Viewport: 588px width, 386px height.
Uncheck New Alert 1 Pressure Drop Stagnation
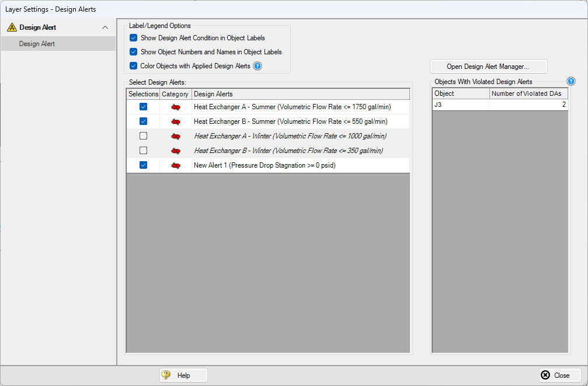[143, 165]
